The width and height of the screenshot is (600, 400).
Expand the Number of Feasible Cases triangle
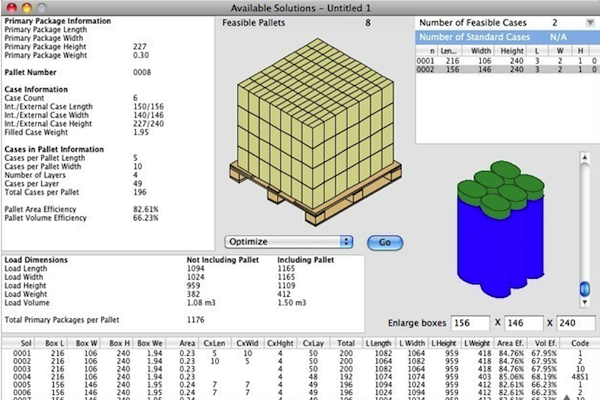coord(589,22)
